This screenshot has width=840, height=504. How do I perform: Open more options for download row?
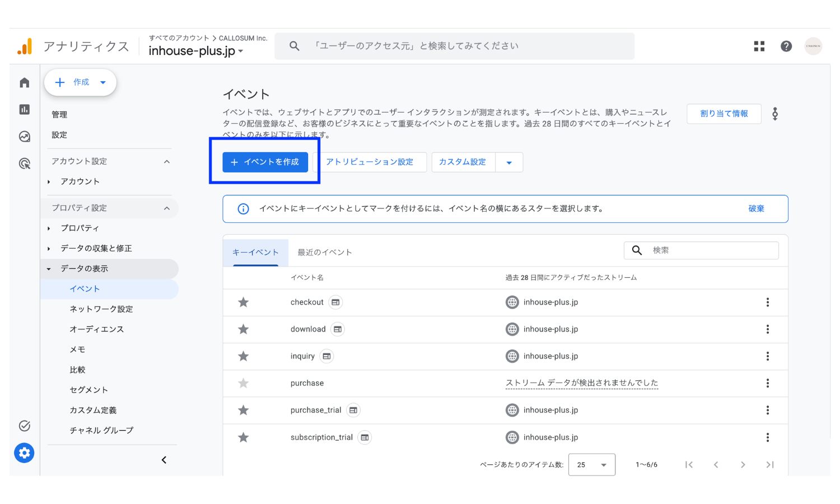point(767,329)
